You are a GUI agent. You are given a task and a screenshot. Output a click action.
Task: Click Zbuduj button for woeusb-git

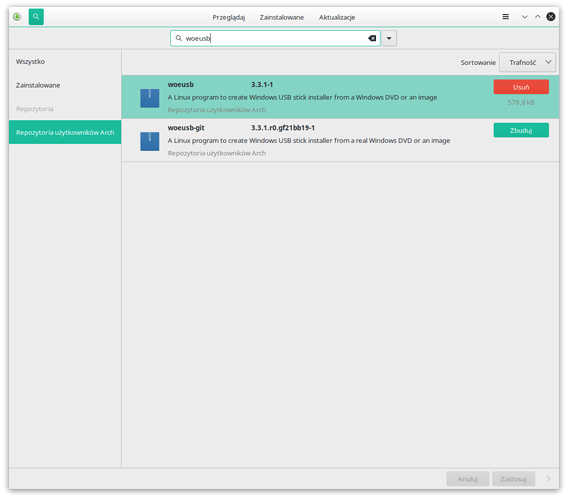(x=521, y=130)
